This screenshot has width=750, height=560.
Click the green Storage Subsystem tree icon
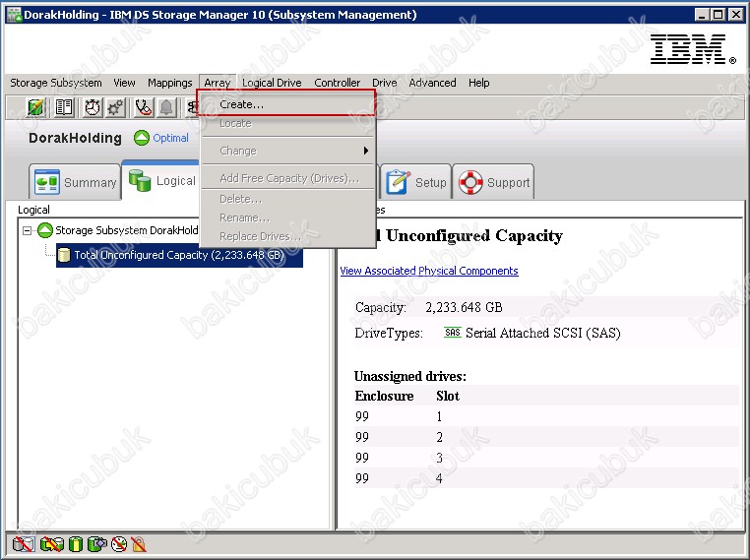45,230
